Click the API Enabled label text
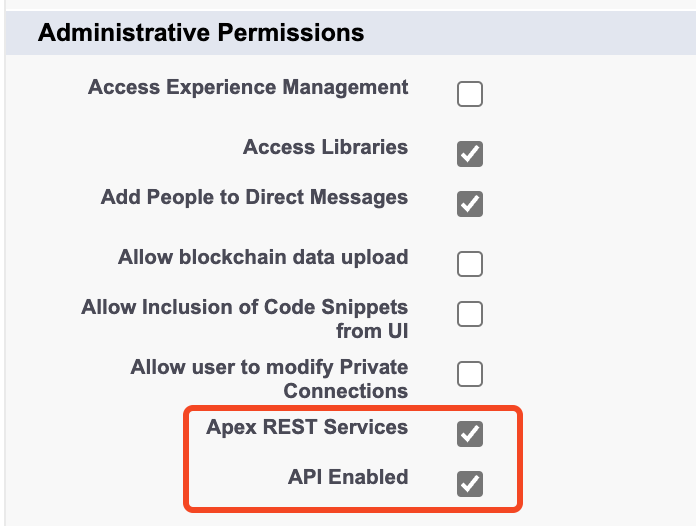 (x=348, y=477)
